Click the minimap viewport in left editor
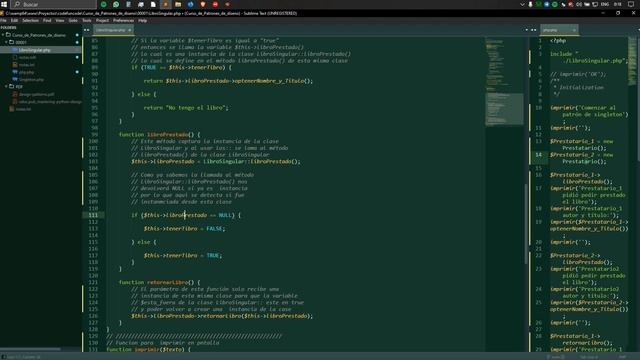The height and width of the screenshot is (360, 640). point(504,109)
